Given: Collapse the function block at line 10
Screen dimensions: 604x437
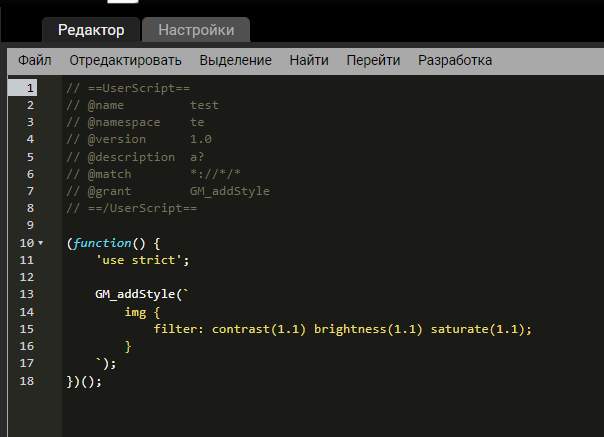Looking at the screenshot, I should click(x=41, y=243).
